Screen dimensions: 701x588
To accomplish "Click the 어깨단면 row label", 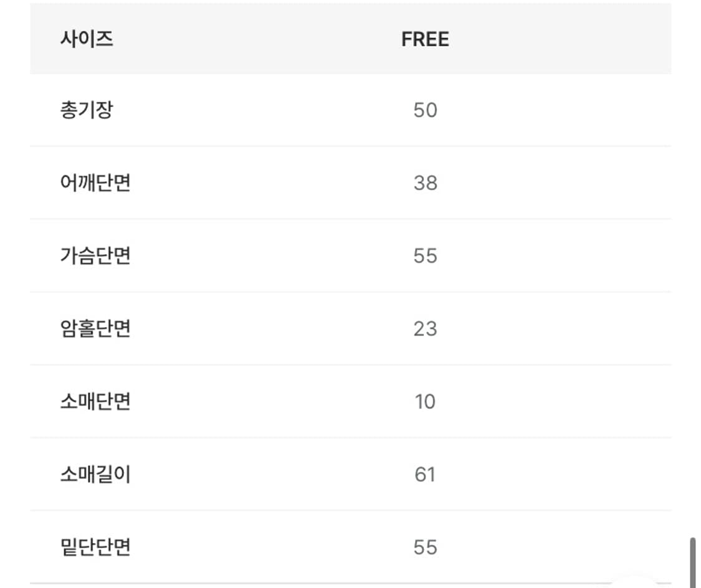I will tap(95, 183).
